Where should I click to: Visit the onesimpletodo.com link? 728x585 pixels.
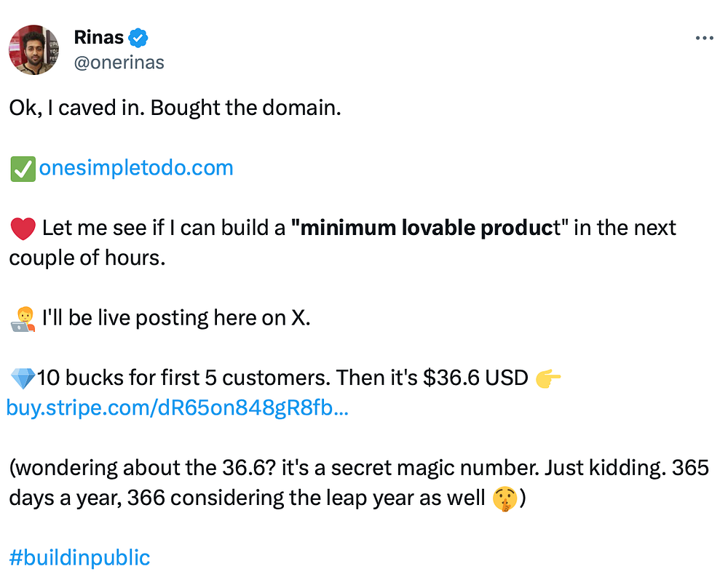pos(135,168)
